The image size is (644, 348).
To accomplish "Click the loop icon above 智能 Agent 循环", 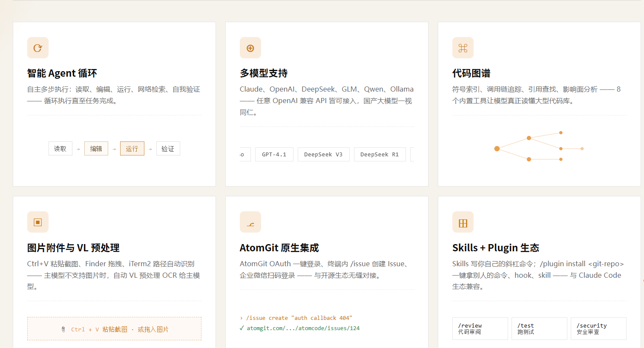I will 38,48.
